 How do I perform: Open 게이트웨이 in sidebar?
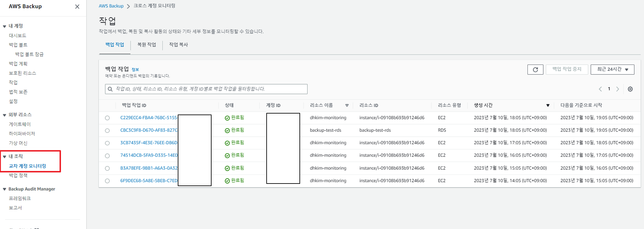click(20, 124)
